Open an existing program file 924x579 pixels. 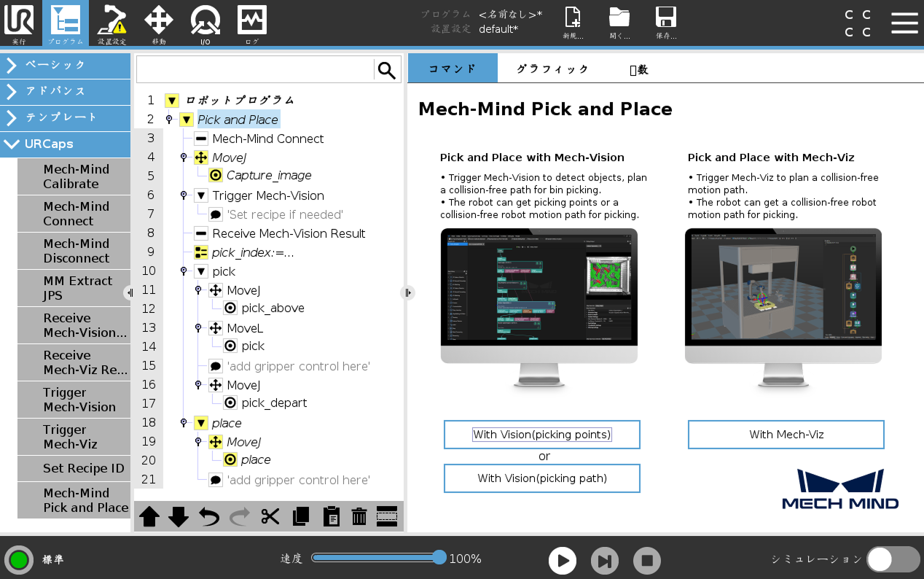click(x=619, y=23)
